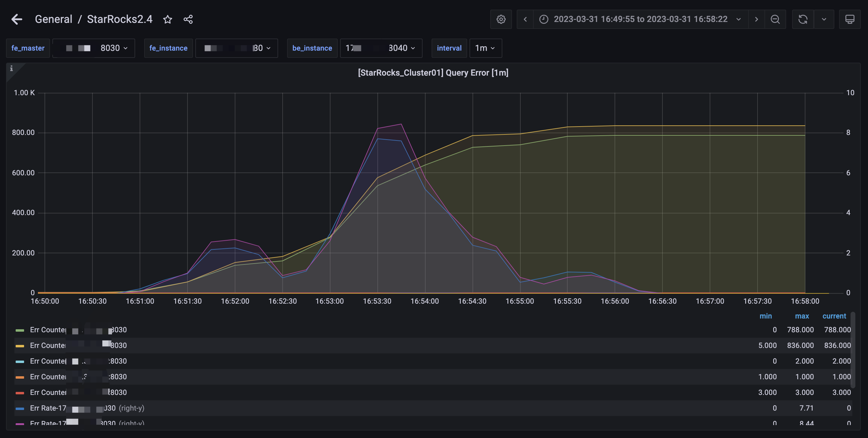The height and width of the screenshot is (438, 868).
Task: Open the Query Error panel title menu
Action: [x=433, y=73]
